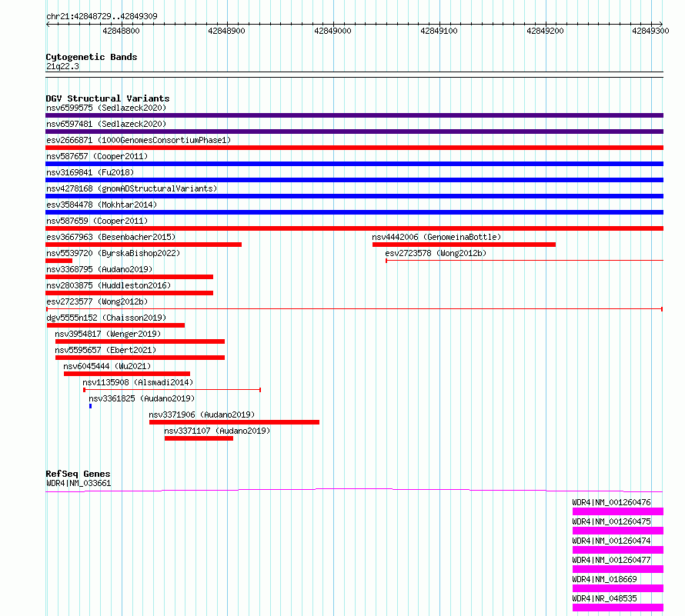Click the esv3667963 (Besenbacher2015) label
Viewport: 685px width, 616px height.
[111, 237]
